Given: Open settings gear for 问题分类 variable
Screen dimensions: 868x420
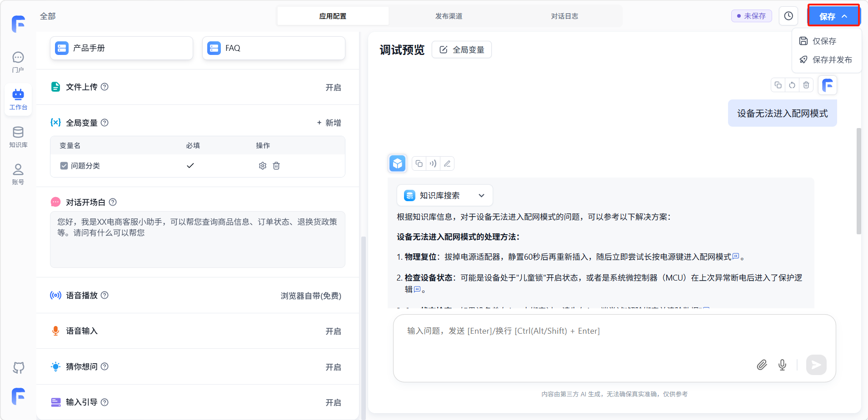Looking at the screenshot, I should [262, 166].
